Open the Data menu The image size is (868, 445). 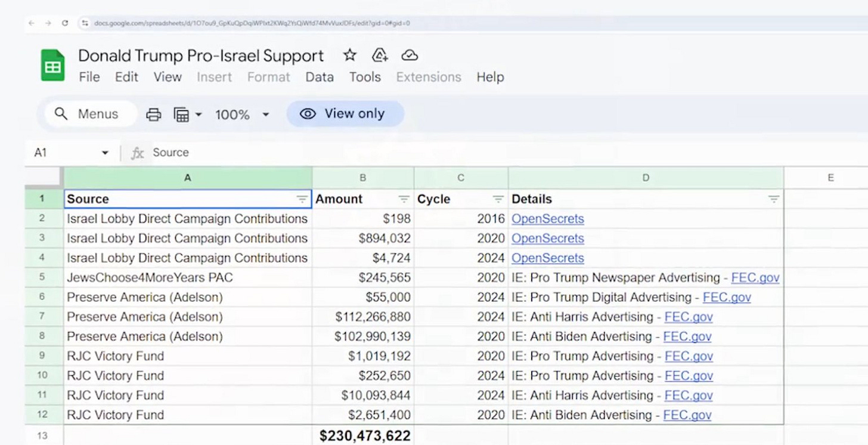[320, 77]
